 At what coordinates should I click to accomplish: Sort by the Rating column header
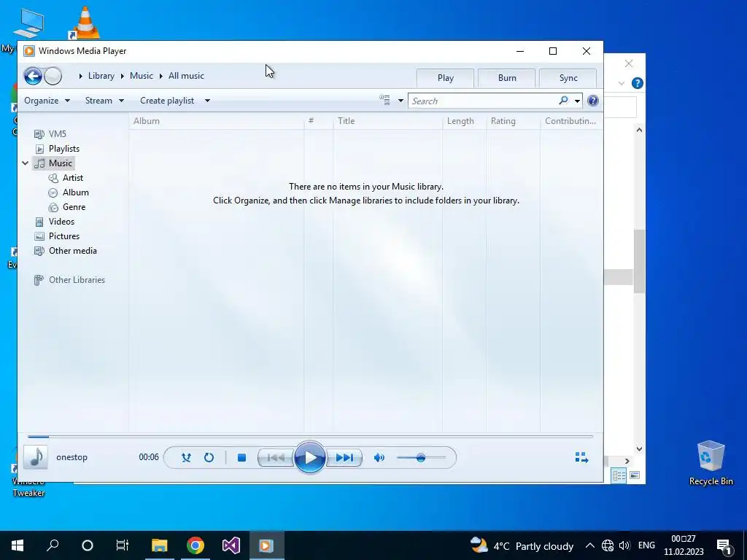click(513, 121)
